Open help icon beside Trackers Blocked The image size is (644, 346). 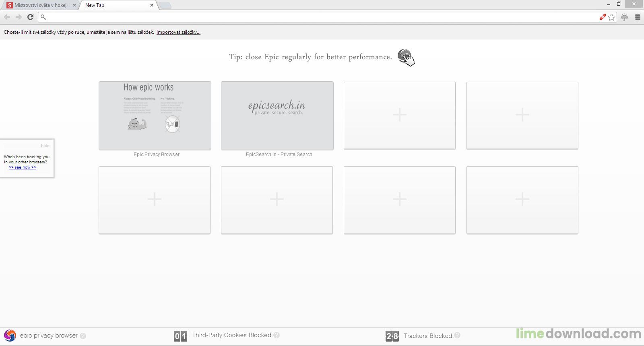click(x=457, y=336)
